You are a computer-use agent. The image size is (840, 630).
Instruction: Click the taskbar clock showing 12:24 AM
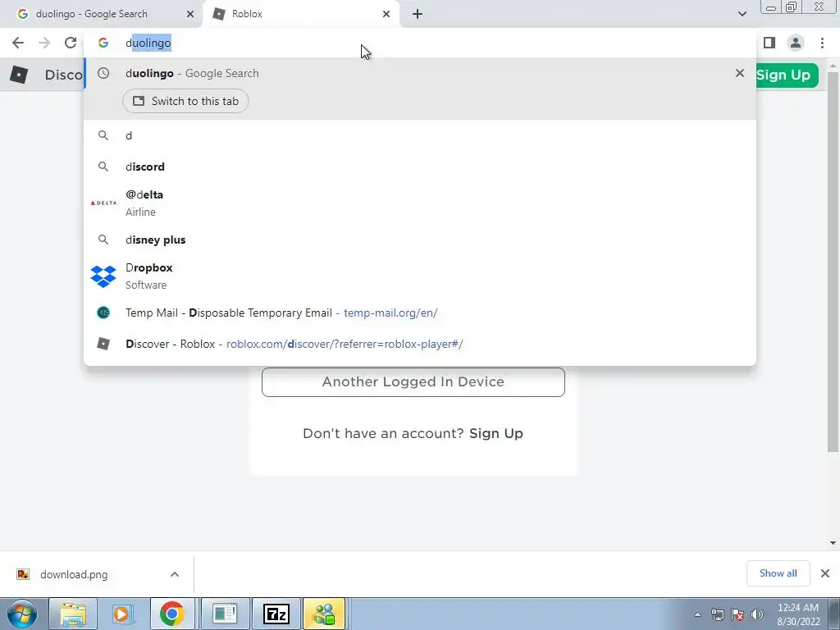[798, 614]
